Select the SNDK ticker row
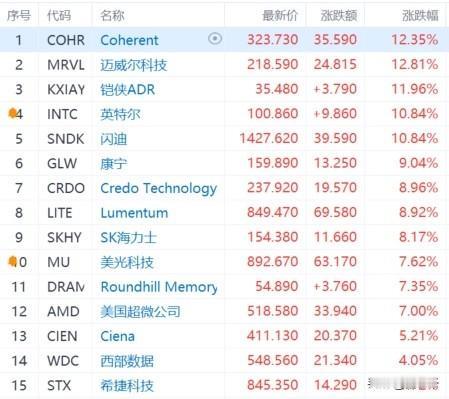The image size is (449, 399). click(224, 138)
